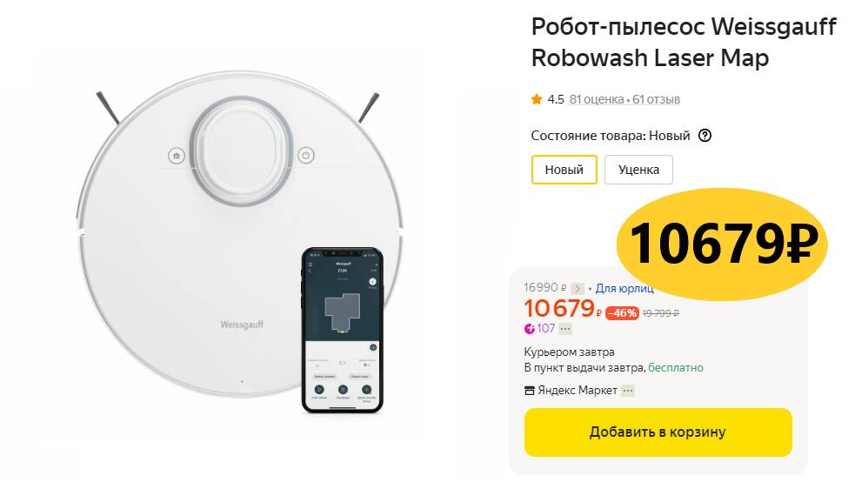Open the ellipsis next to Яндекс Маркет
868x489 pixels.
[627, 391]
